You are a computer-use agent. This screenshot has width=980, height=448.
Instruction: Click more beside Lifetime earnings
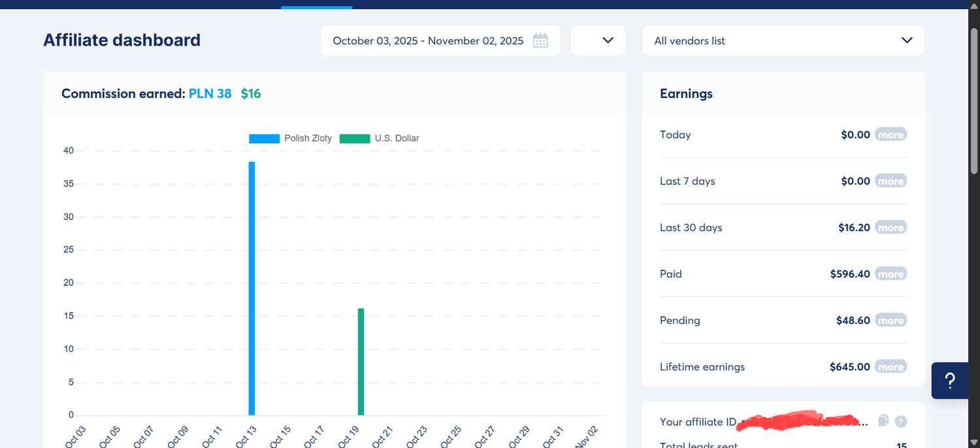(x=890, y=367)
